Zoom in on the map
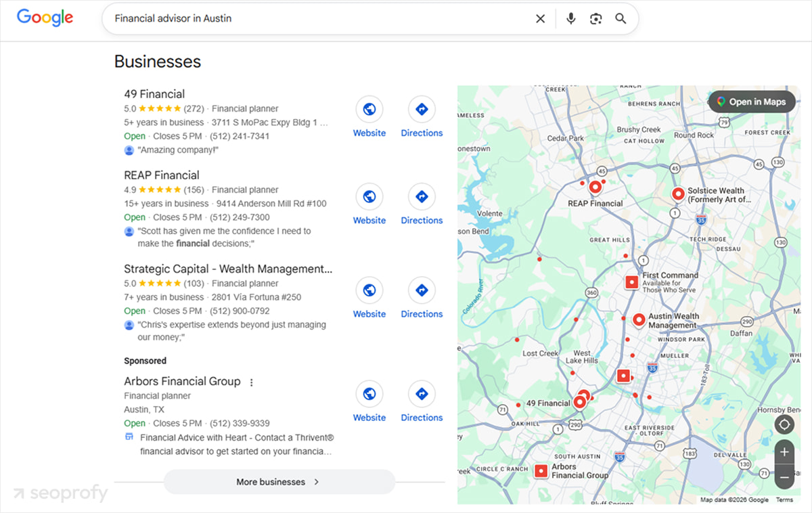The width and height of the screenshot is (812, 513). coord(784,452)
